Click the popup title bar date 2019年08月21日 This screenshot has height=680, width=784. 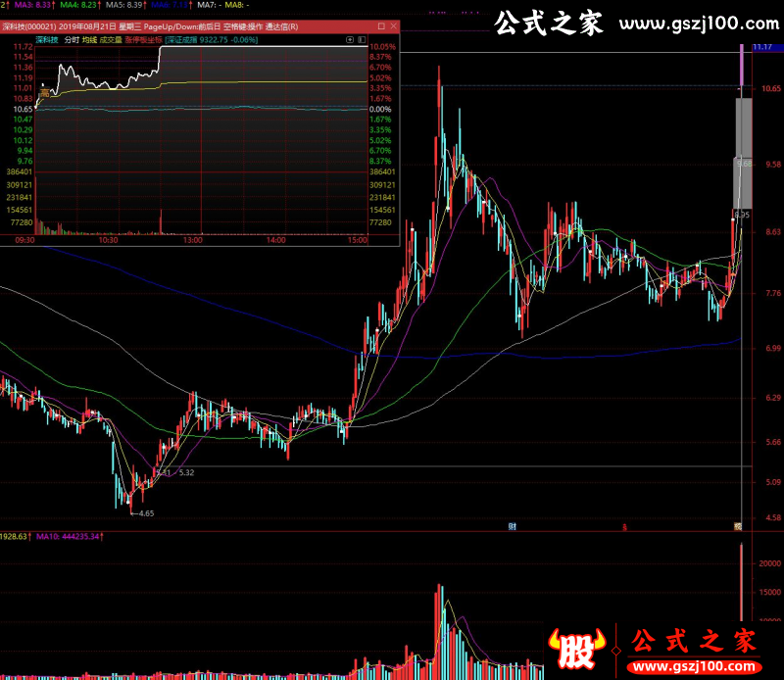88,26
